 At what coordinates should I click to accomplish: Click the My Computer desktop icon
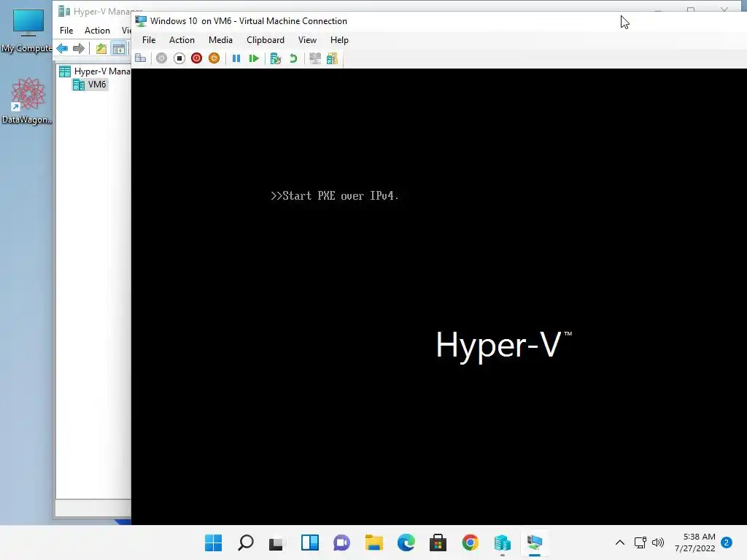click(27, 31)
